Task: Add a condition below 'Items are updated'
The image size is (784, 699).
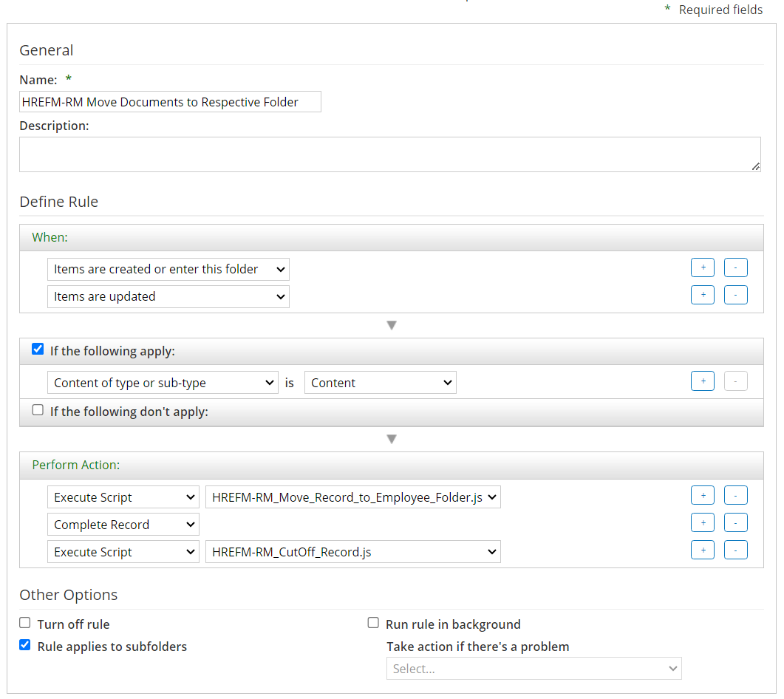Action: coord(703,294)
